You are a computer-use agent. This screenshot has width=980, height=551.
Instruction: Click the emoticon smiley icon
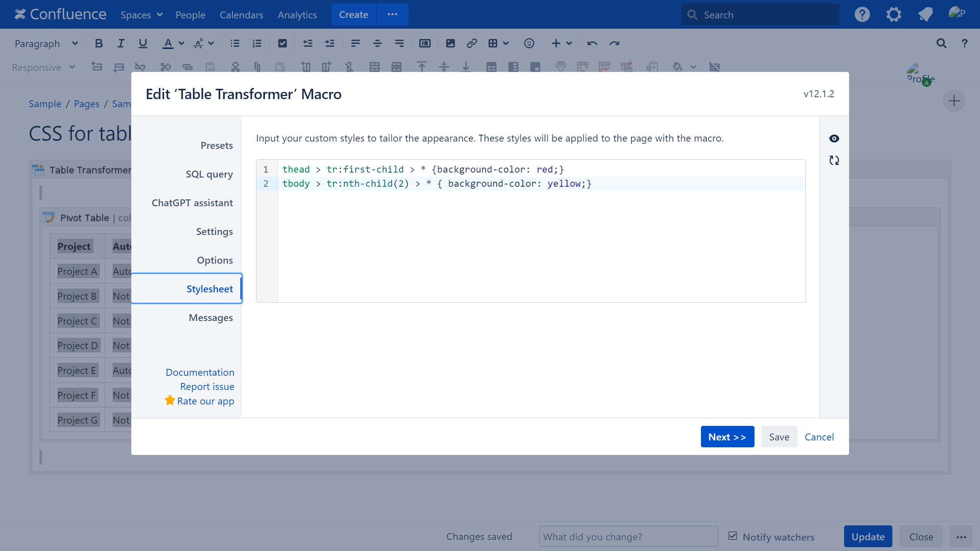point(529,44)
